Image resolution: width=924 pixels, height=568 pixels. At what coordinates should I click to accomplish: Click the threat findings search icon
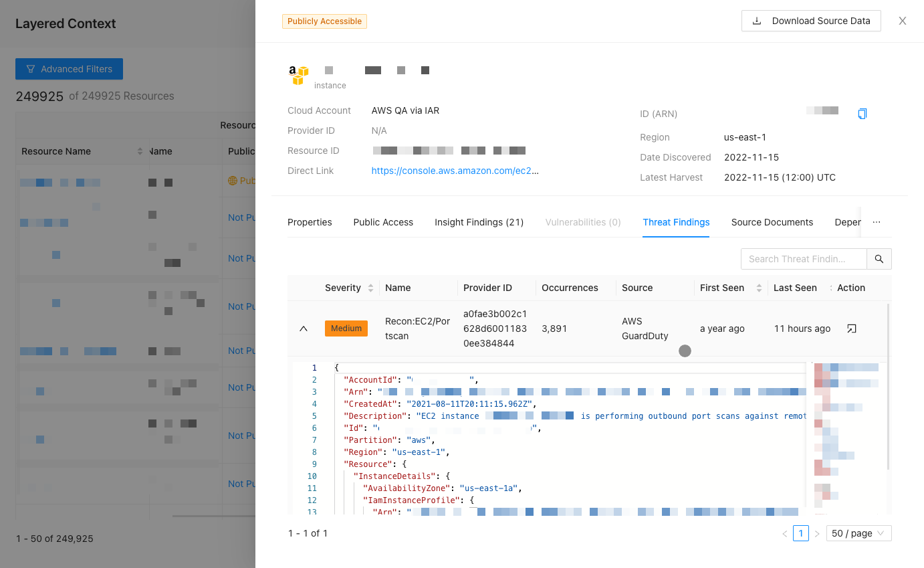tap(879, 259)
